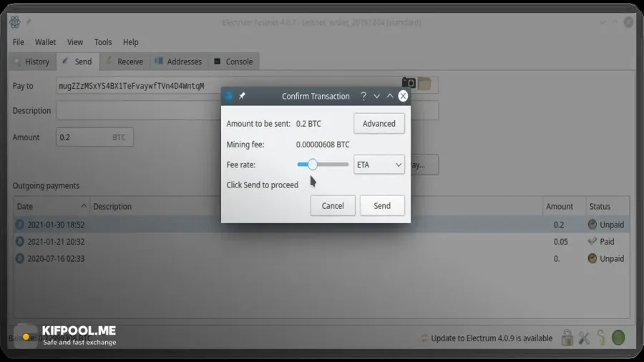Click the Unpaid status icon for 2021-01-30 invoice
This screenshot has height=362, width=644.
click(x=592, y=225)
